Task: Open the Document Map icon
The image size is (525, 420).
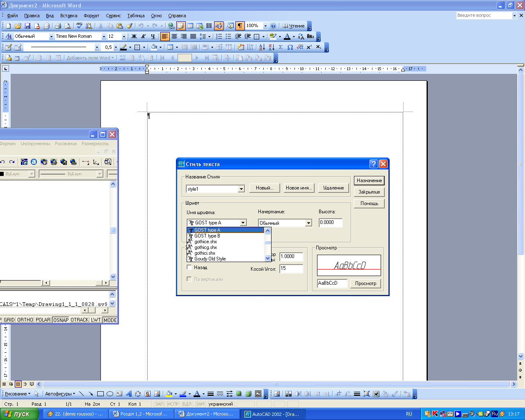Action: point(230,26)
